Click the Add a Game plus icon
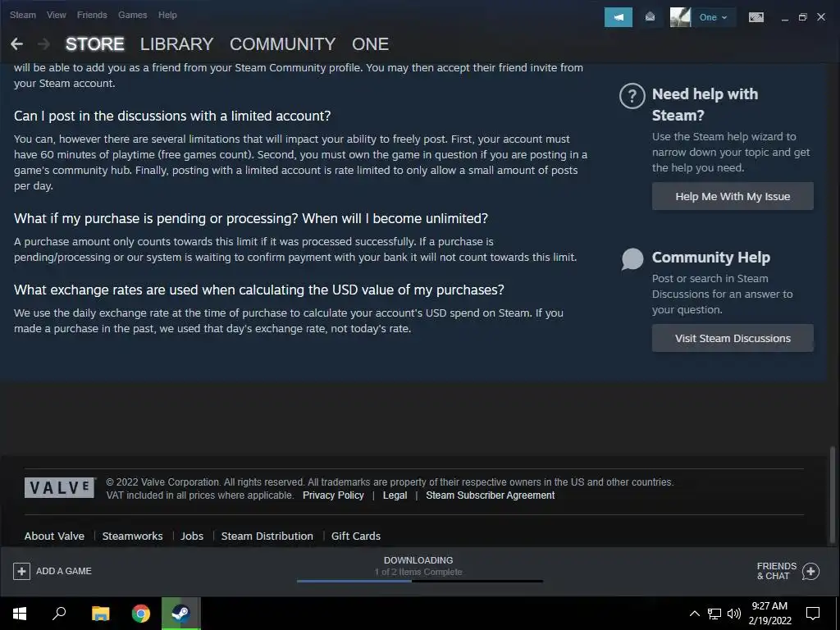The height and width of the screenshot is (630, 840). 21,571
